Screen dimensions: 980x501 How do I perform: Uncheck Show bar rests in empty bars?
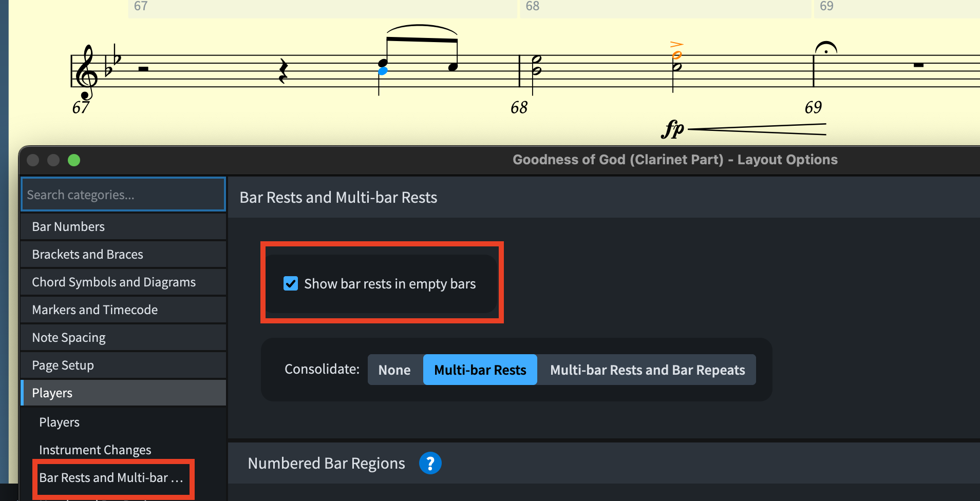(x=291, y=283)
